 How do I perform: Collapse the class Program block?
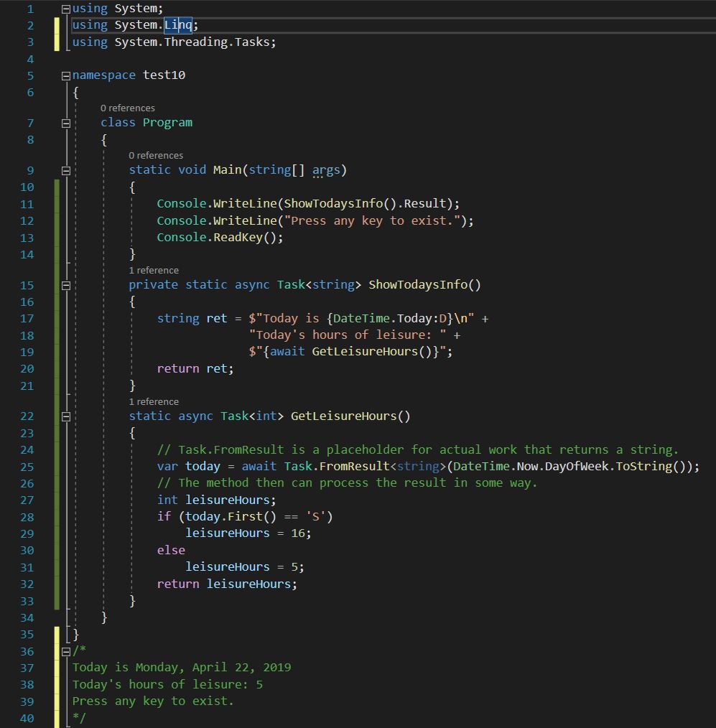pos(66,123)
